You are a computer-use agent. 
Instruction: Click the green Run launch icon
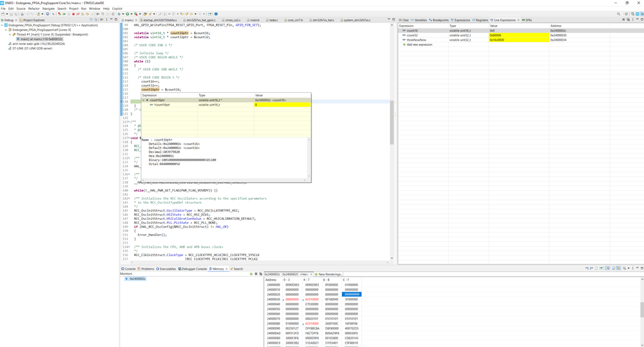coord(127,14)
